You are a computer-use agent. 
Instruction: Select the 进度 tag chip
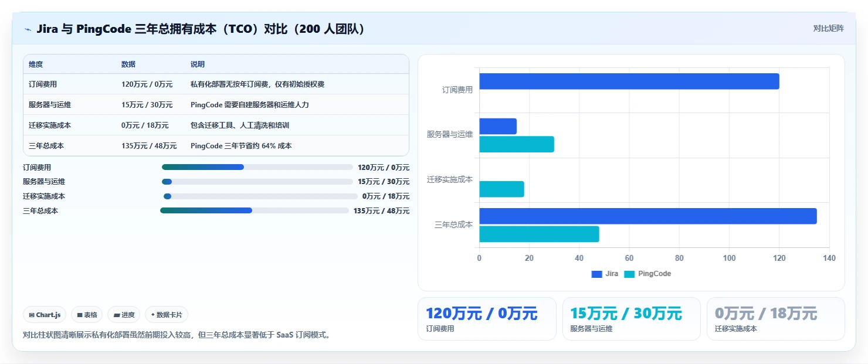[x=124, y=315]
